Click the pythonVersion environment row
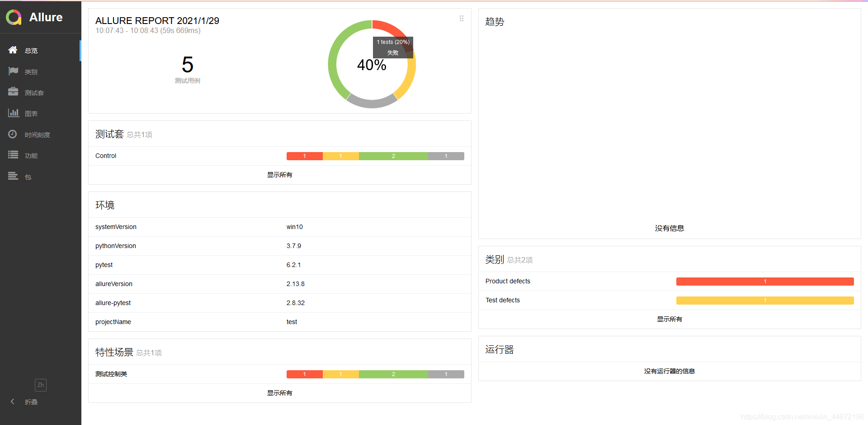This screenshot has width=868, height=425. 279,246
